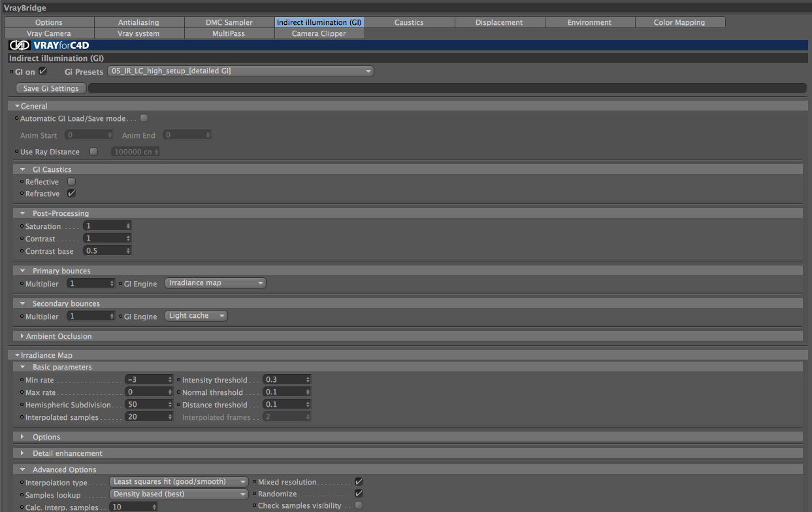Switch to the DMC Sampler tab

click(x=229, y=22)
